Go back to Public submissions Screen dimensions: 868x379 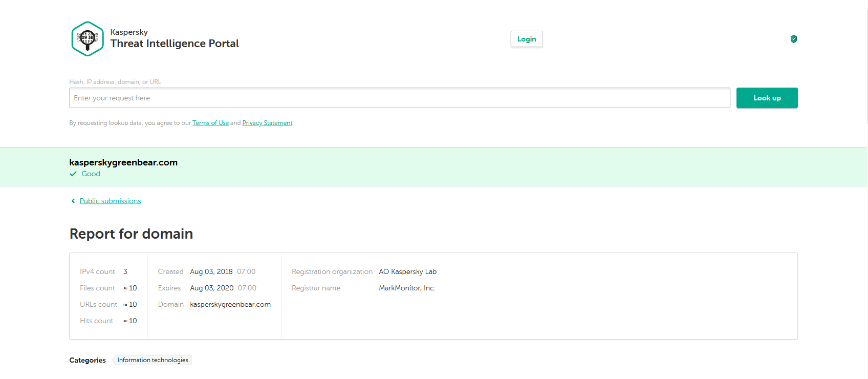click(110, 201)
